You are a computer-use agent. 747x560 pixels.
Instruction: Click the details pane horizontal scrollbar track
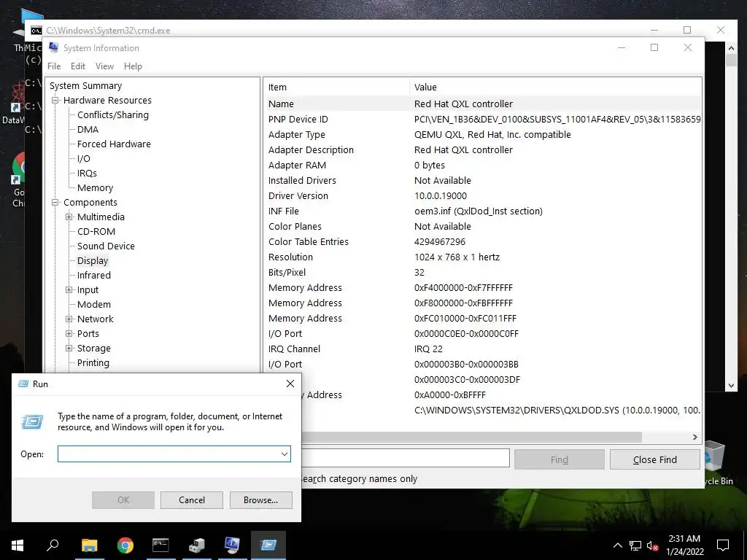[x=665, y=437]
